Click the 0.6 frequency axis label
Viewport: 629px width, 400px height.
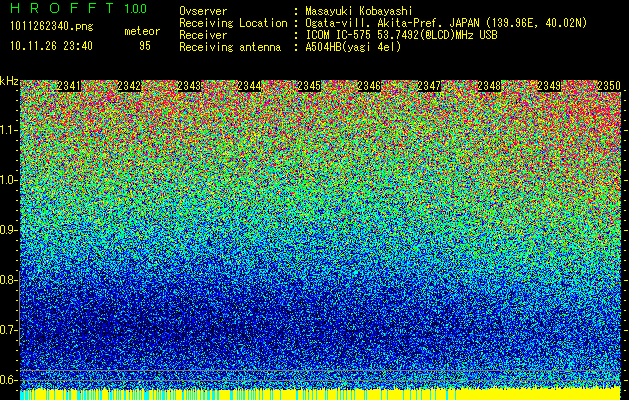click(8, 380)
